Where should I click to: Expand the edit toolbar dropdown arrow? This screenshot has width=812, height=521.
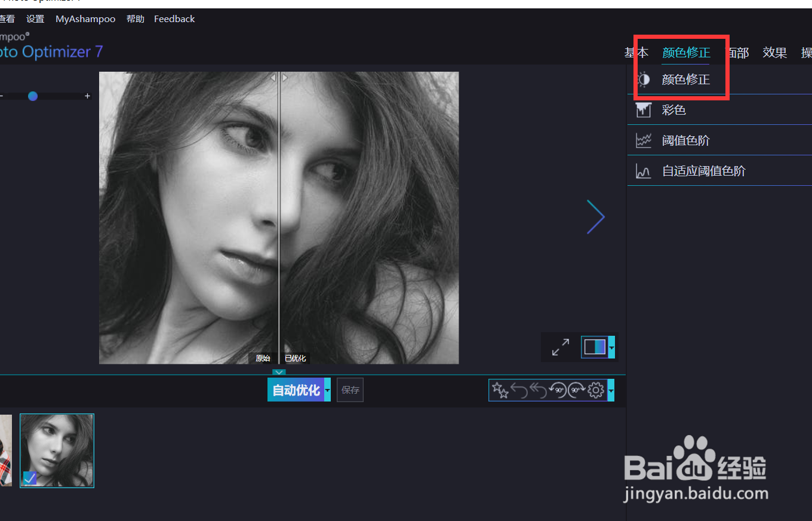pyautogui.click(x=611, y=391)
